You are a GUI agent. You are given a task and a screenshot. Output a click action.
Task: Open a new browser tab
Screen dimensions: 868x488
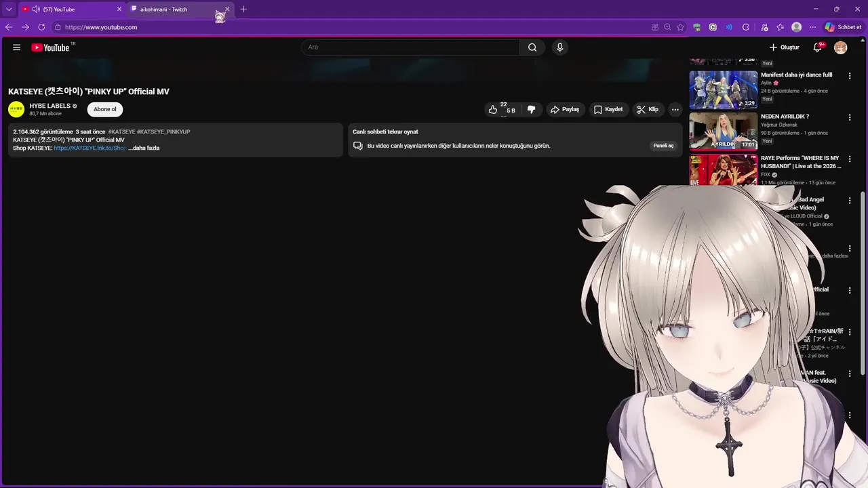[243, 9]
